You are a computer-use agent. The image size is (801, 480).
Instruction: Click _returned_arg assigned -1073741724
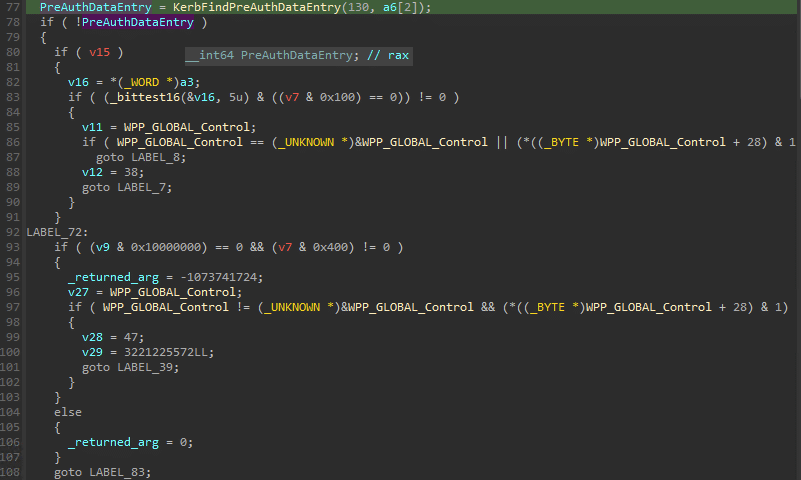(113, 277)
